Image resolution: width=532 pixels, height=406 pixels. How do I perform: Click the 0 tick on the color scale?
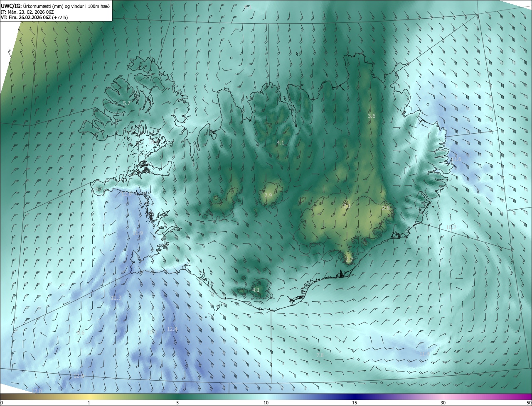pyautogui.click(x=2, y=403)
